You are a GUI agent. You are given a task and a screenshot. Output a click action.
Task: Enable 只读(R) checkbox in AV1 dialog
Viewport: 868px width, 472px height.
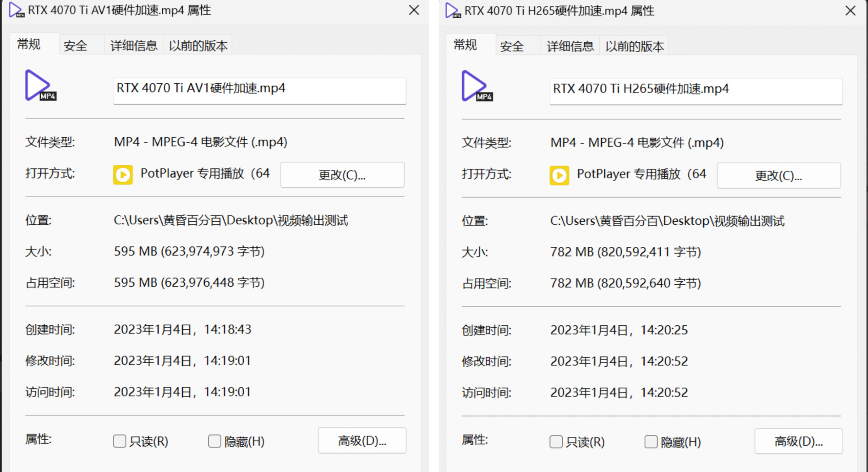coord(120,441)
